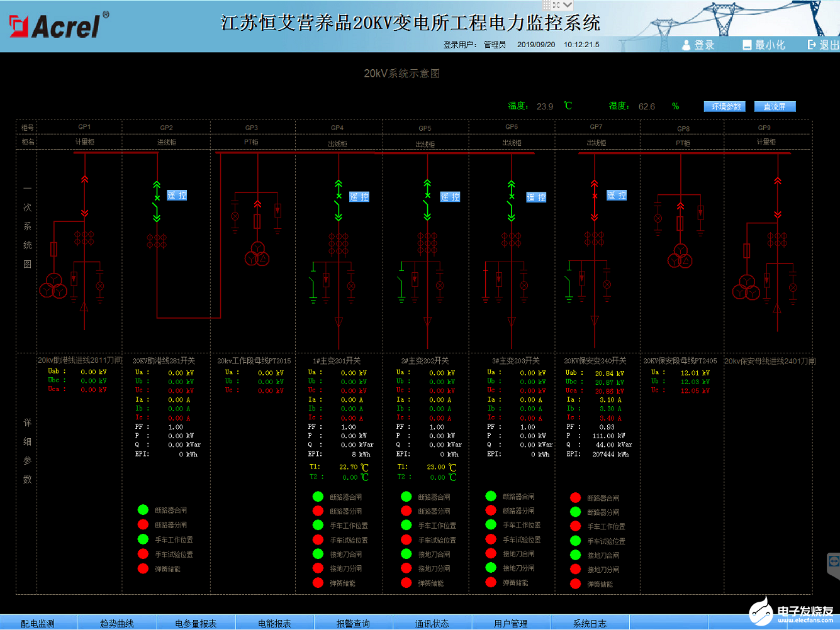
Task: Switch to the 报警查询 tab
Action: [353, 623]
